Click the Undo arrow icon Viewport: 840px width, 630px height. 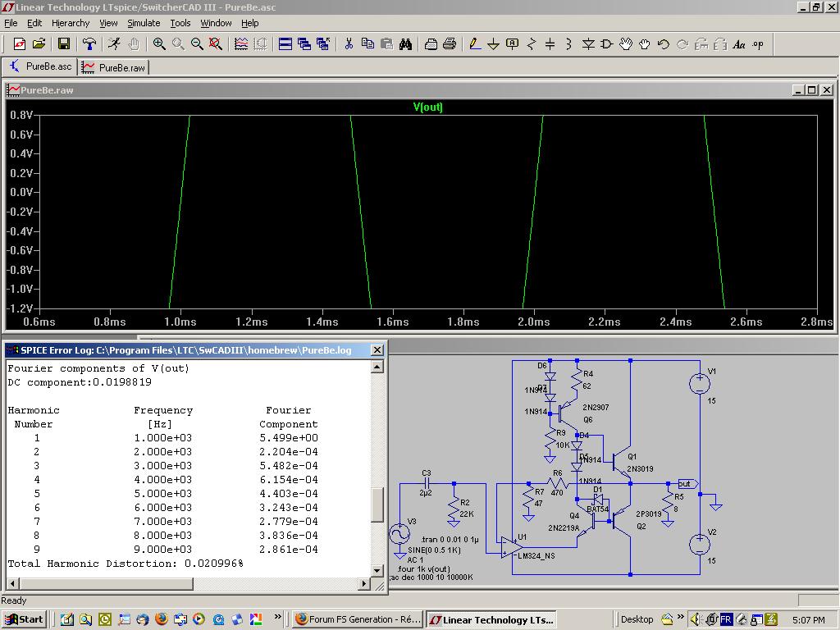pyautogui.click(x=664, y=44)
